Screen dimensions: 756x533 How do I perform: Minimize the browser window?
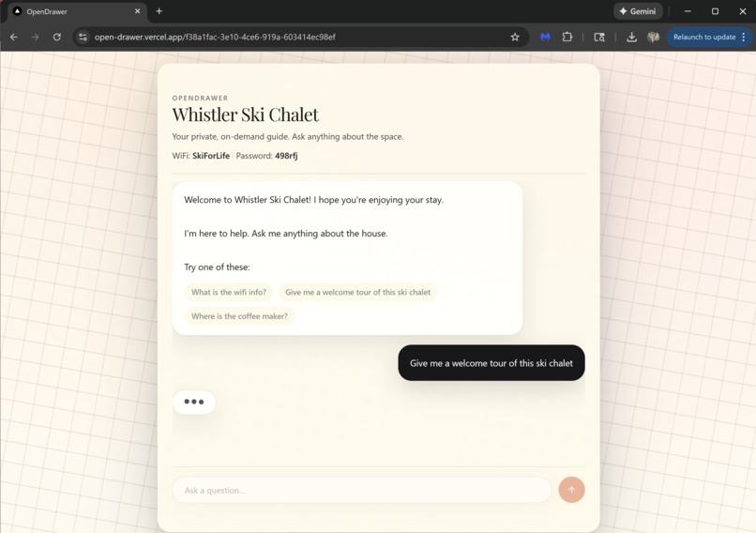[x=688, y=11]
